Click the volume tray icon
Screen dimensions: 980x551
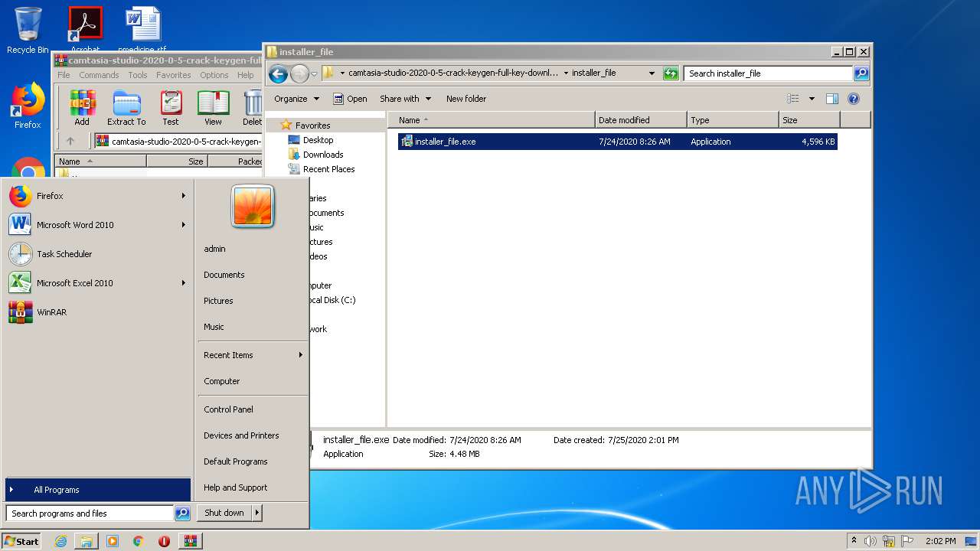pos(871,541)
